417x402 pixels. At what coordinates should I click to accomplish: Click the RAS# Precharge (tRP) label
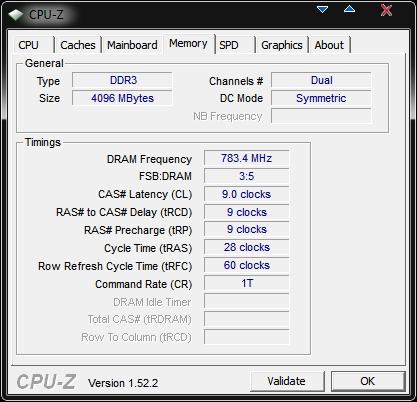coord(138,230)
